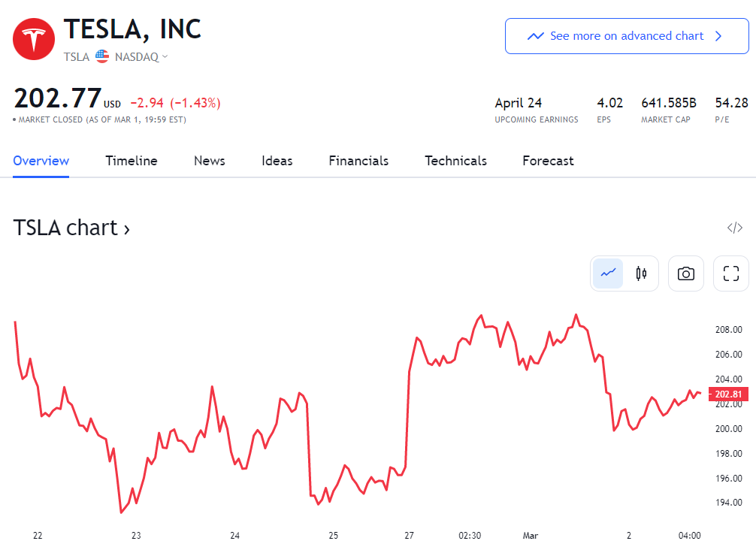Switch to candlestick chart view
The height and width of the screenshot is (553, 756).
[641, 273]
